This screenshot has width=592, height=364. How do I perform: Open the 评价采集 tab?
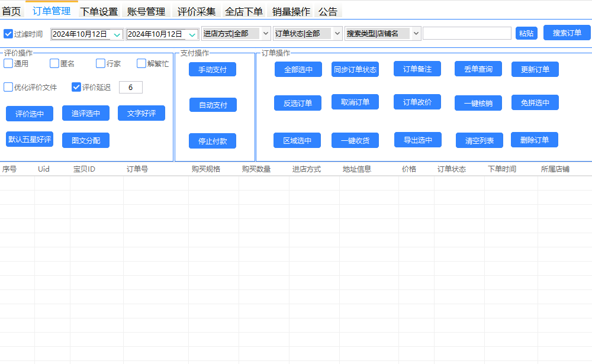(x=196, y=11)
